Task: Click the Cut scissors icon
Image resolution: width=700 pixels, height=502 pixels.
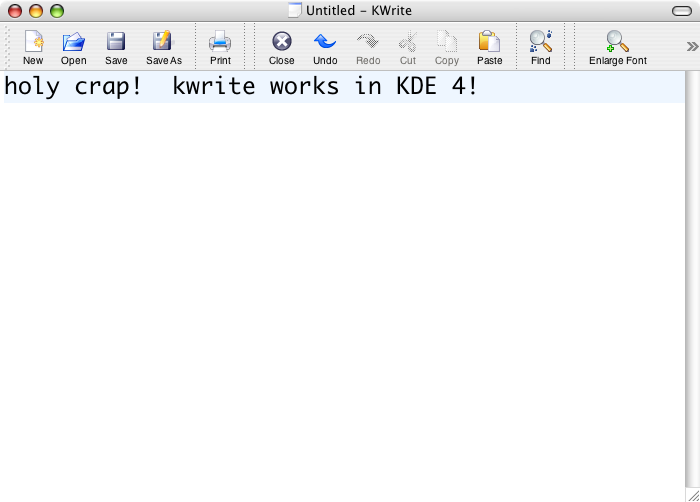Action: coord(408,47)
